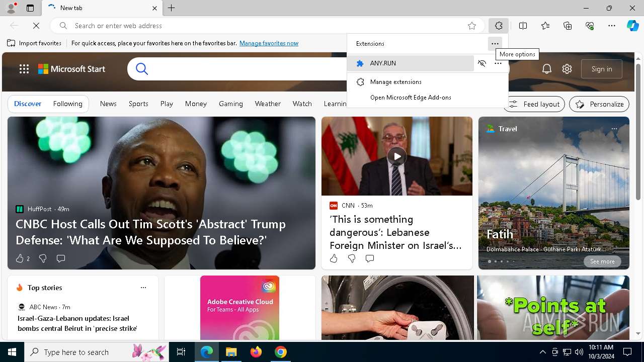This screenshot has height=362, width=644.
Task: Open the Gaming category
Action: 231,104
